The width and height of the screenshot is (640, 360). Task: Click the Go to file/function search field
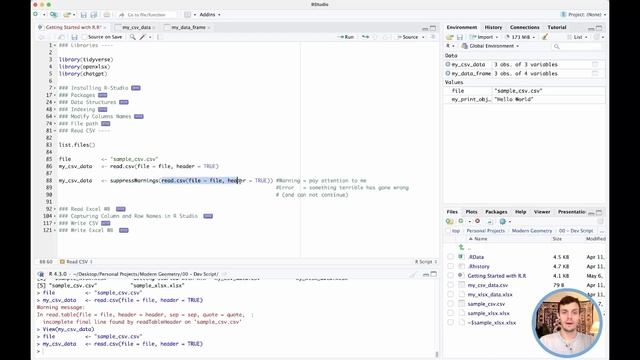coord(147,15)
